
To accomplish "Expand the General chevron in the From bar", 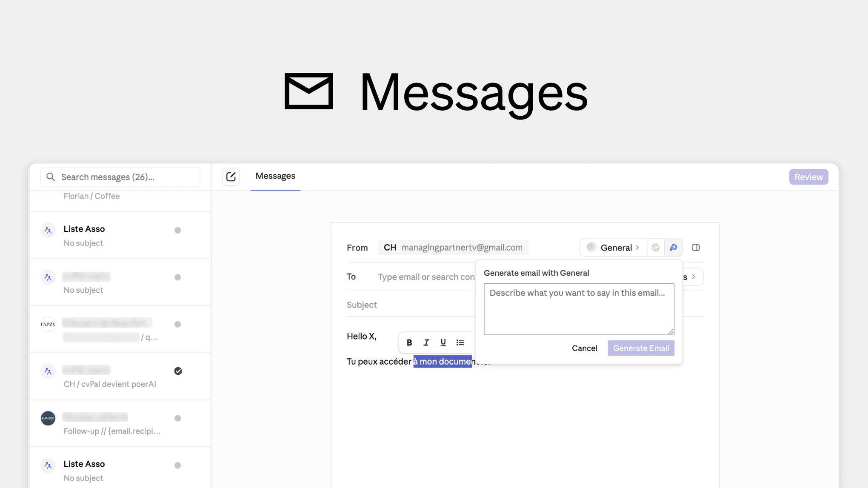I will click(x=637, y=247).
